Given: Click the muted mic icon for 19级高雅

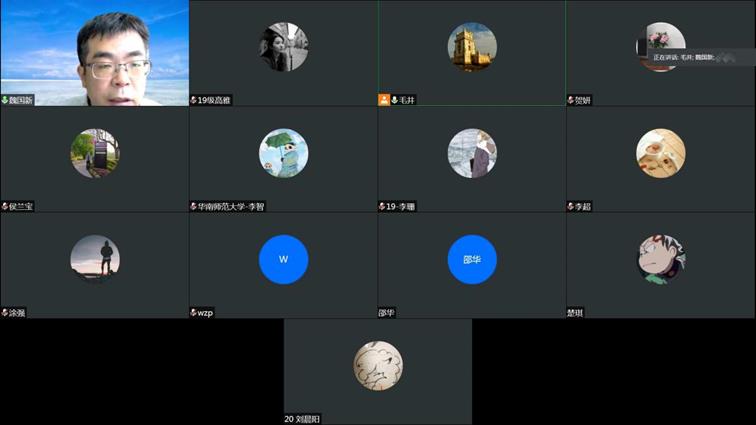Looking at the screenshot, I should coord(194,100).
